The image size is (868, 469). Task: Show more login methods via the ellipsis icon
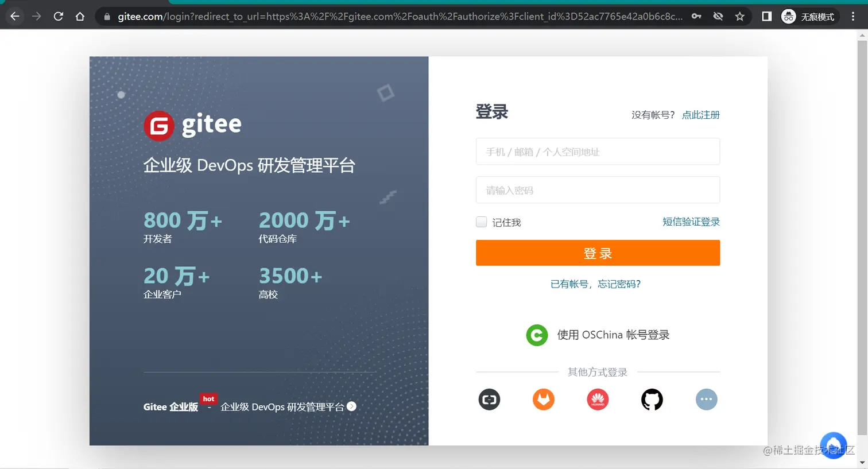point(707,400)
